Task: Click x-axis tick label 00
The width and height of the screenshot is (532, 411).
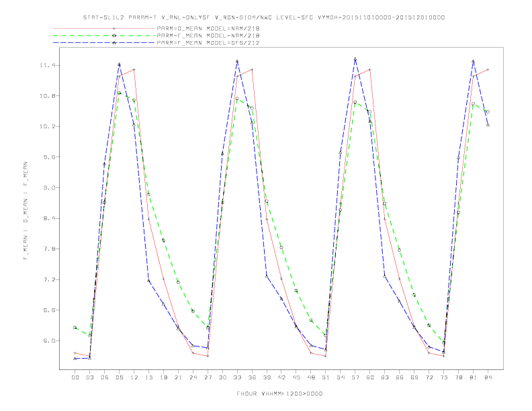Action: pyautogui.click(x=75, y=377)
